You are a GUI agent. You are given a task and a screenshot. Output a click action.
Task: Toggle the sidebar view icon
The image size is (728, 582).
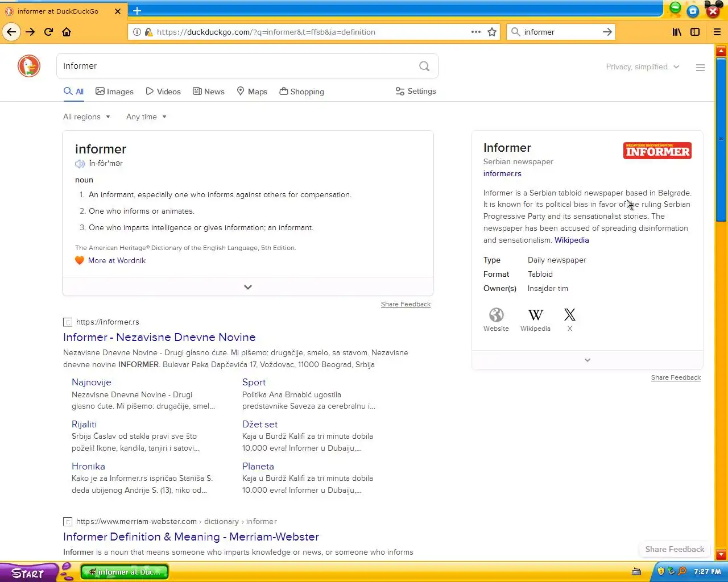click(695, 32)
